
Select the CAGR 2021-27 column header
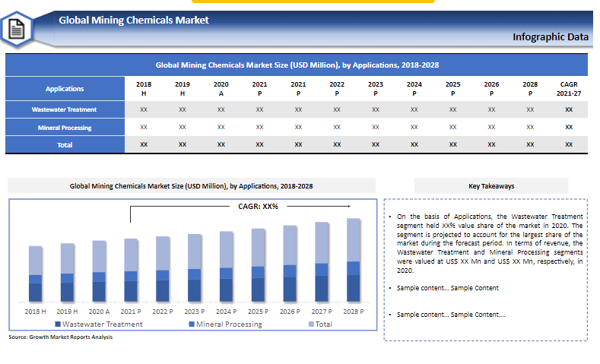point(569,89)
